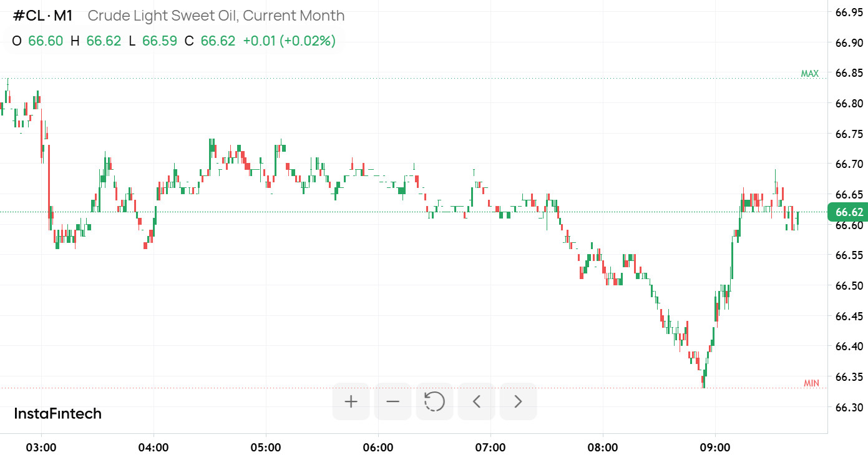Select the high value 66.62 in legend

click(x=104, y=41)
